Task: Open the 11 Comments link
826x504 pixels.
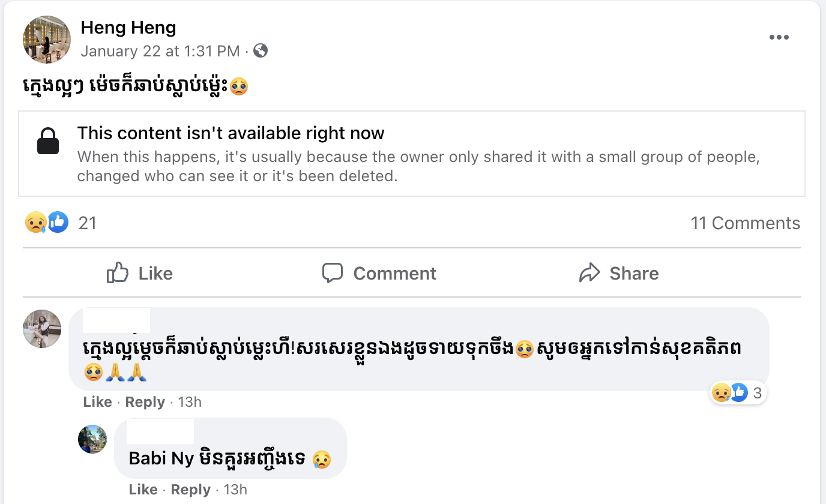Action: coord(745,223)
